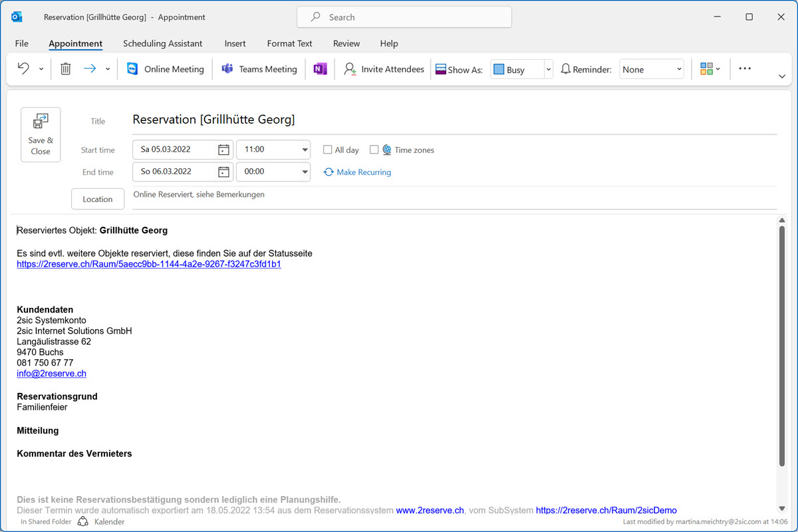Click in the Search box
The image size is (798, 532).
tap(404, 17)
